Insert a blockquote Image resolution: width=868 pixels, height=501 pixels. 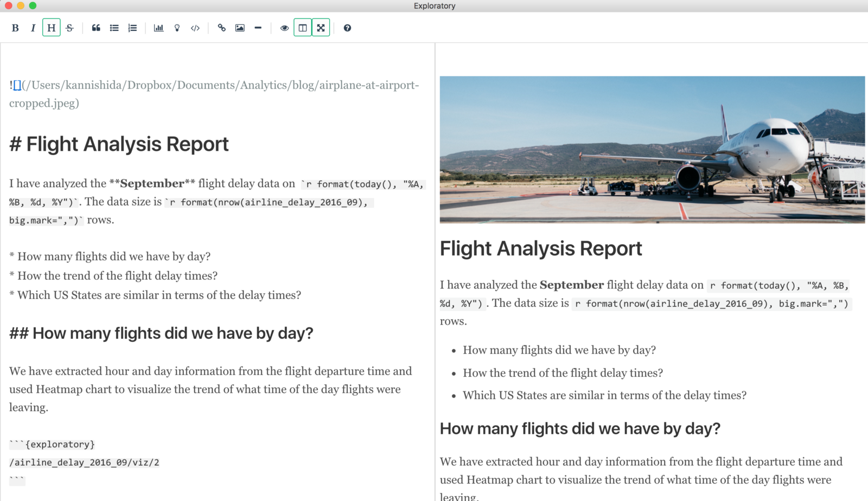96,28
